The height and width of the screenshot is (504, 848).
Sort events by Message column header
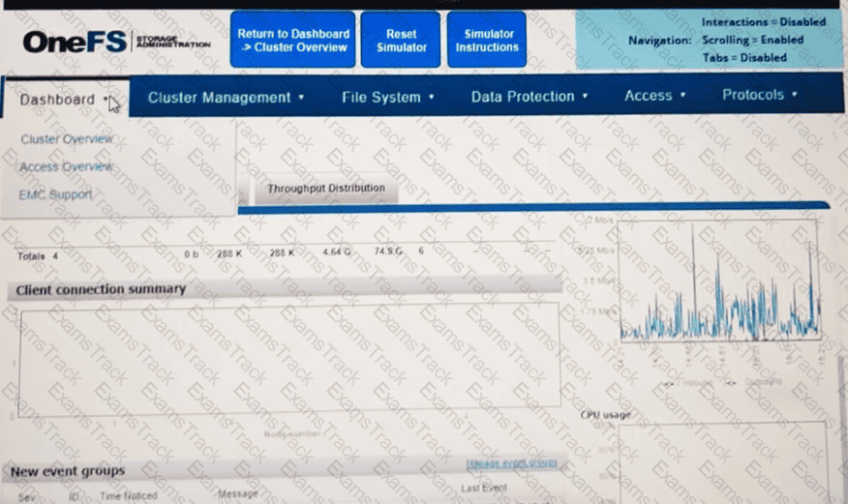pos(238,494)
